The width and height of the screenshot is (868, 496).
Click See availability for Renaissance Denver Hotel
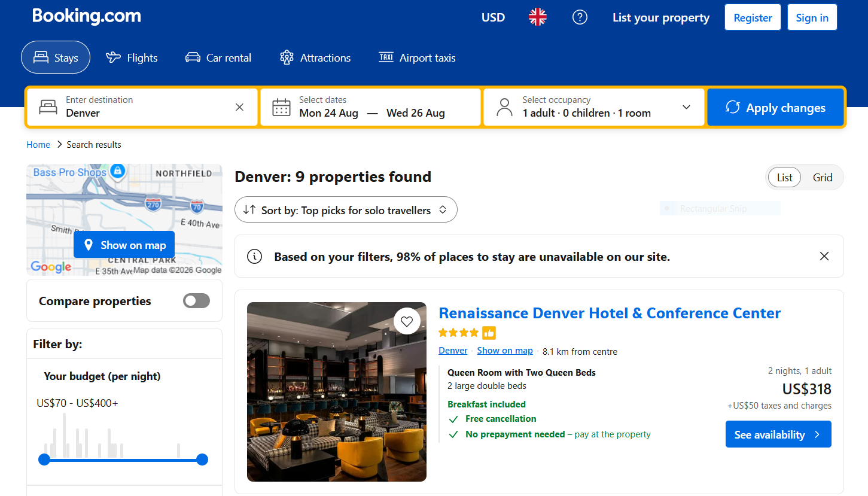[778, 434]
